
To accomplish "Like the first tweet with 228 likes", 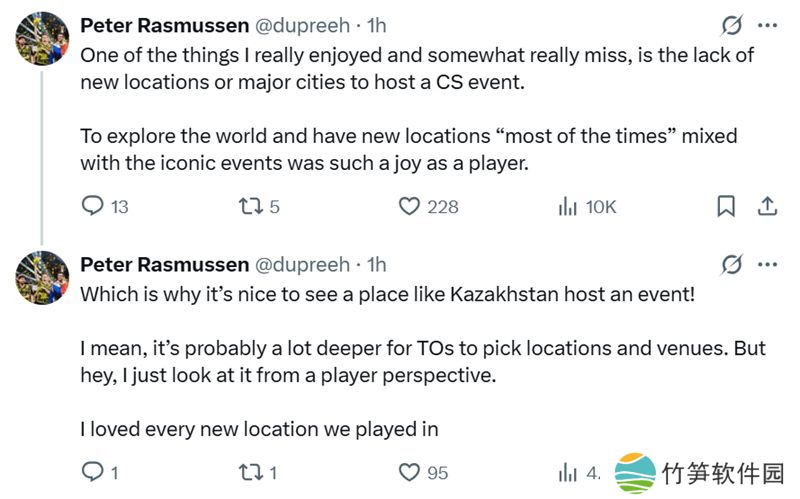I will (x=409, y=206).
